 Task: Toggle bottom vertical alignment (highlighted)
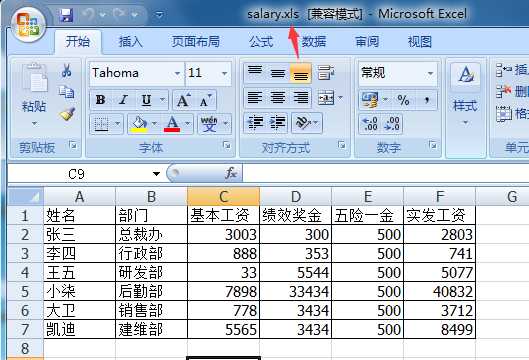click(300, 73)
